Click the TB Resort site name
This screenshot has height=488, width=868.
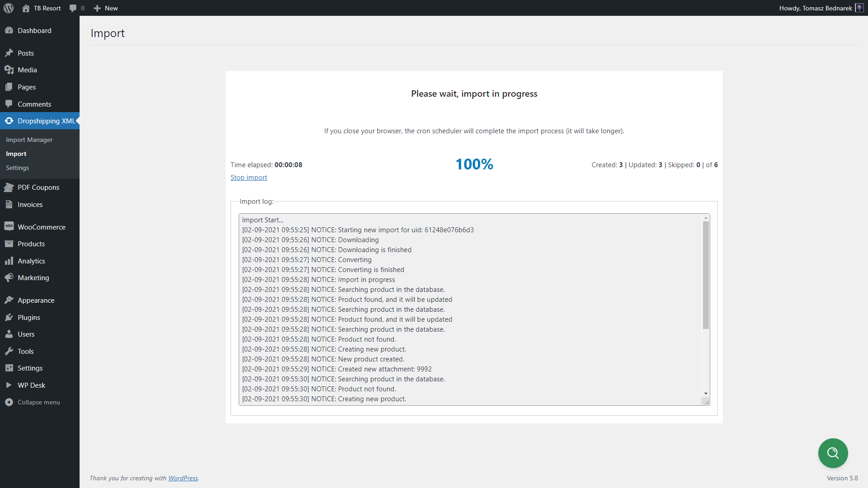click(x=47, y=8)
